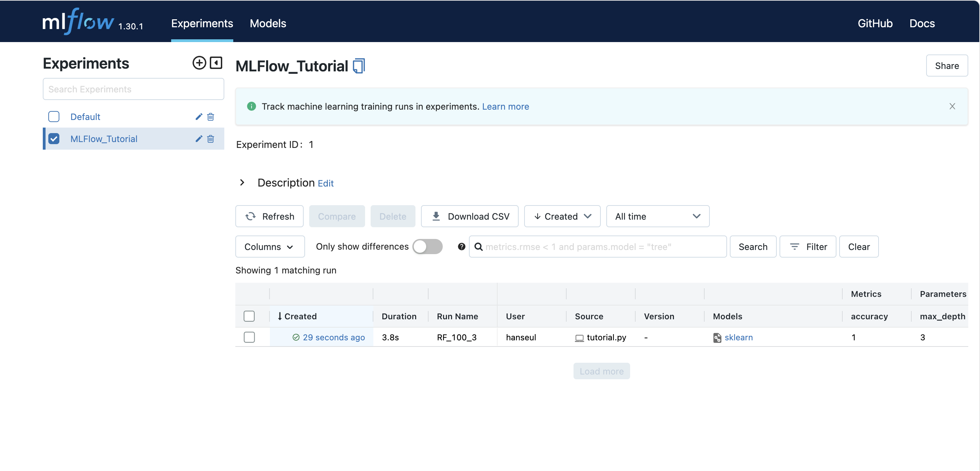Click the Download CSV button

[470, 216]
